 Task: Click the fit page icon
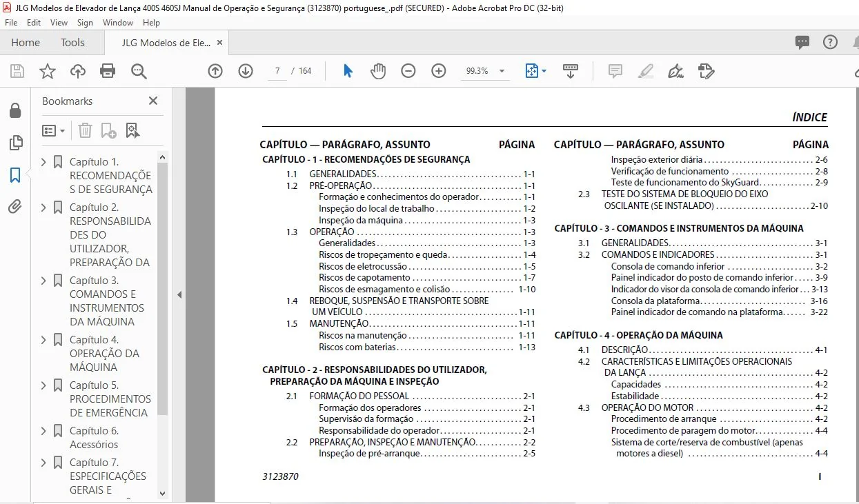point(531,71)
